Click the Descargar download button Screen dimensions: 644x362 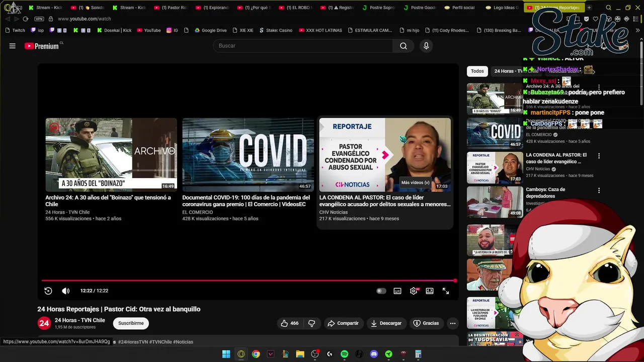[386, 323]
